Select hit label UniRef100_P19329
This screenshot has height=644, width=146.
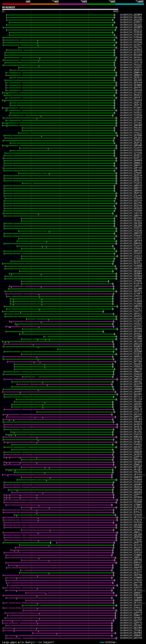(x=131, y=482)
